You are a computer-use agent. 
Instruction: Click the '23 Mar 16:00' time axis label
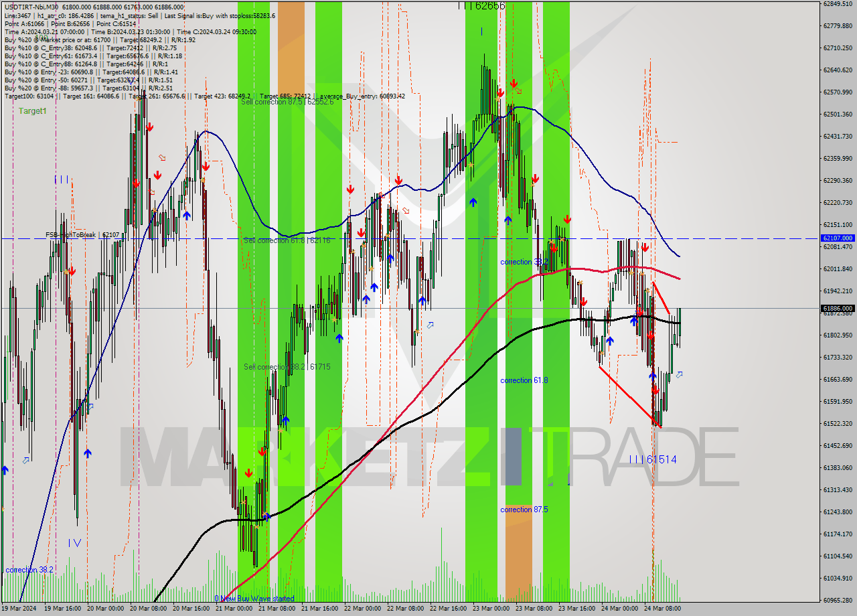[x=576, y=609]
